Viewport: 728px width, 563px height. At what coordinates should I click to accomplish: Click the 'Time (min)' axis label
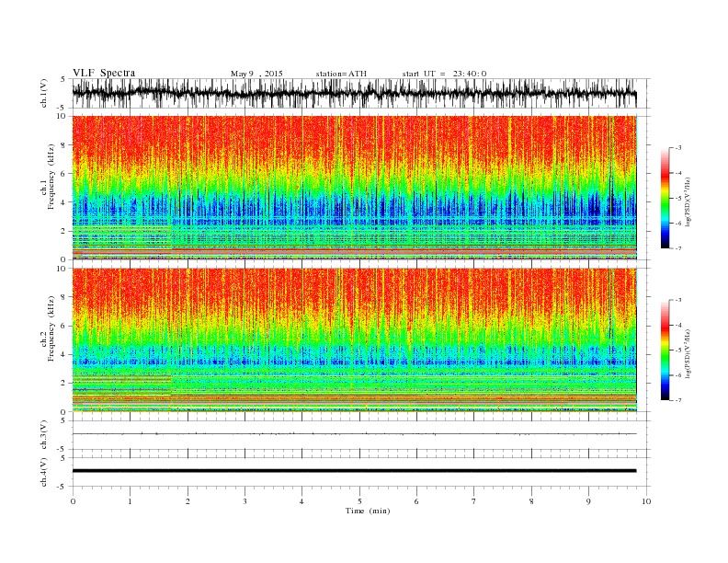pos(368,511)
